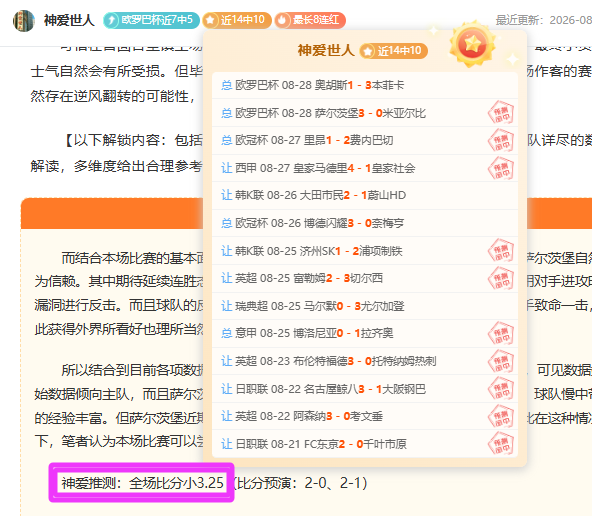Open record 博德闪耀3 - 0奈梅亨
The height and width of the screenshot is (516, 592).
(x=365, y=223)
